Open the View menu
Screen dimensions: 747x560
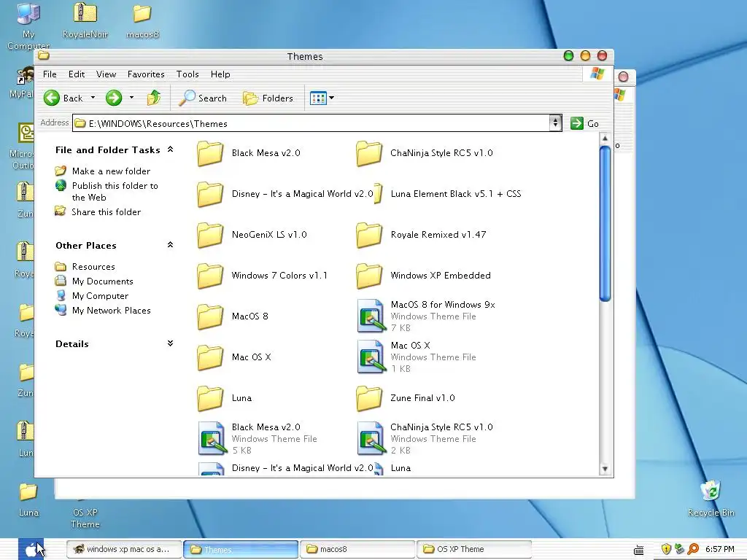[106, 74]
